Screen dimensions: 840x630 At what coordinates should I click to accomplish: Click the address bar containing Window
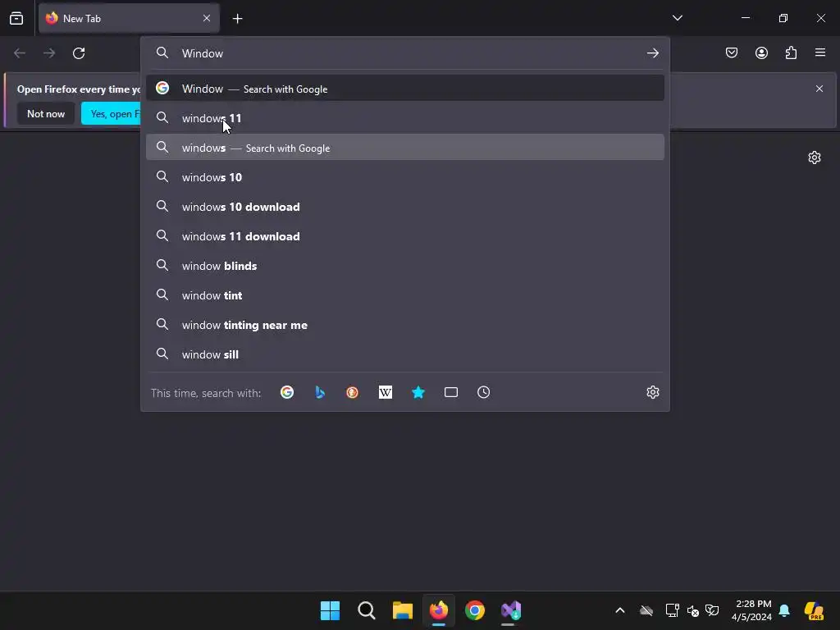tap(407, 53)
